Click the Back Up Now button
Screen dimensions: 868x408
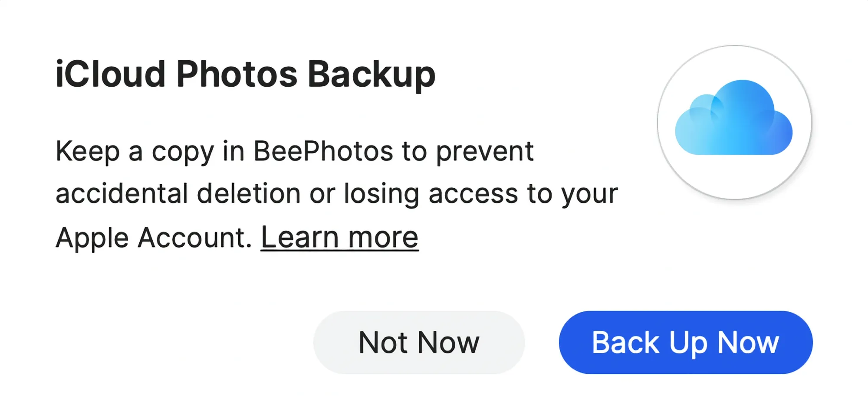(x=686, y=342)
